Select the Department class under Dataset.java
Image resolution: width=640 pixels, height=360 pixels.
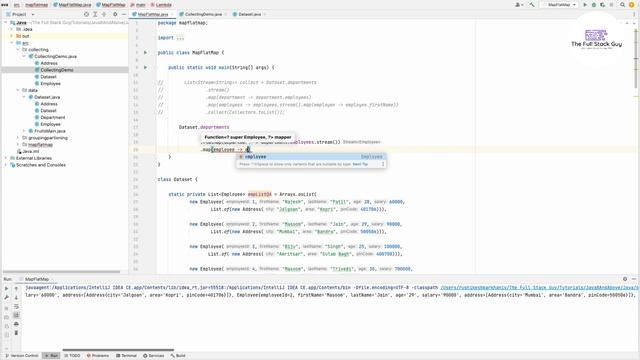53,118
